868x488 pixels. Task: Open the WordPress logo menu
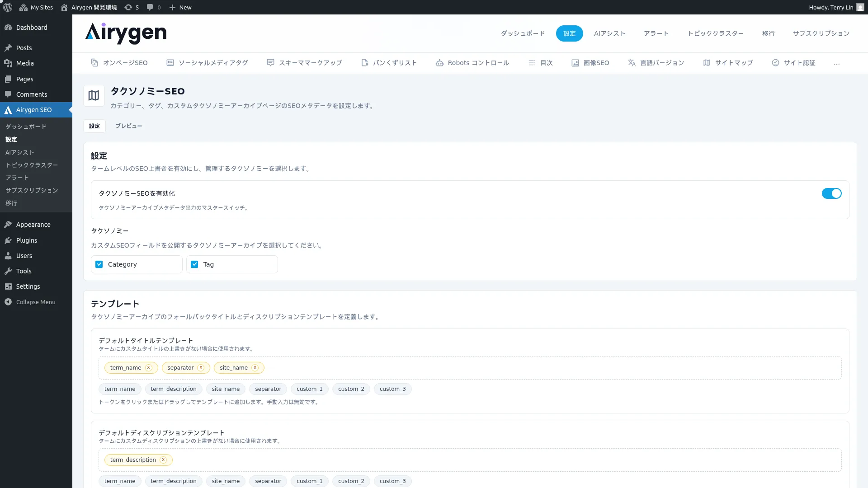point(8,7)
